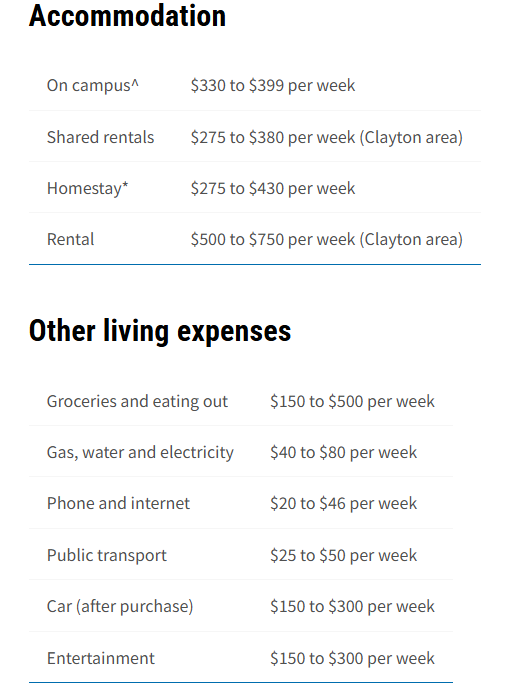Select the On campus^ row label

[x=93, y=85]
